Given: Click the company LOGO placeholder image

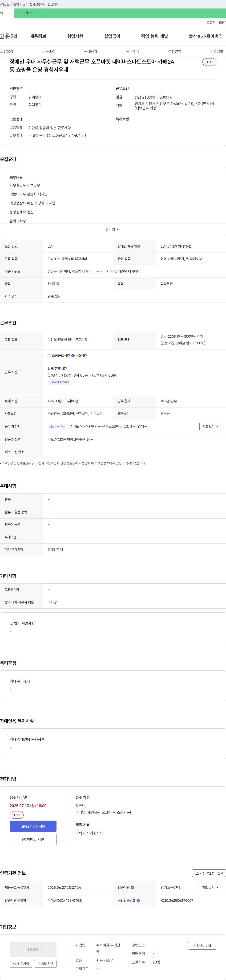Looking at the screenshot, I should tap(33, 950).
